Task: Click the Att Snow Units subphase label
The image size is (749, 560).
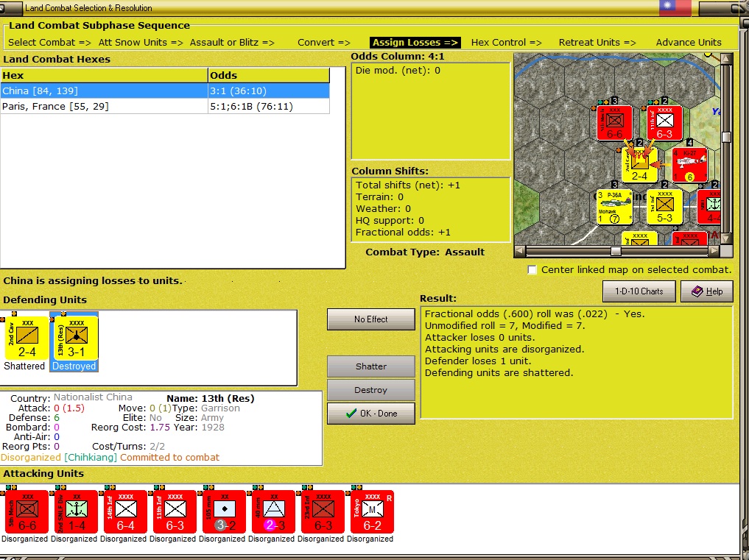Action: click(141, 43)
